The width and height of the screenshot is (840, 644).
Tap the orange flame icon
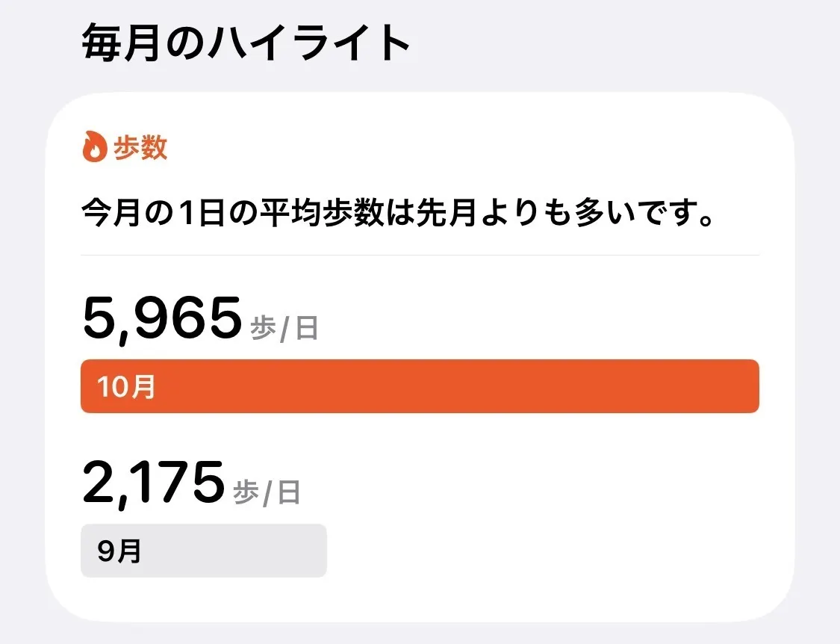(x=93, y=147)
